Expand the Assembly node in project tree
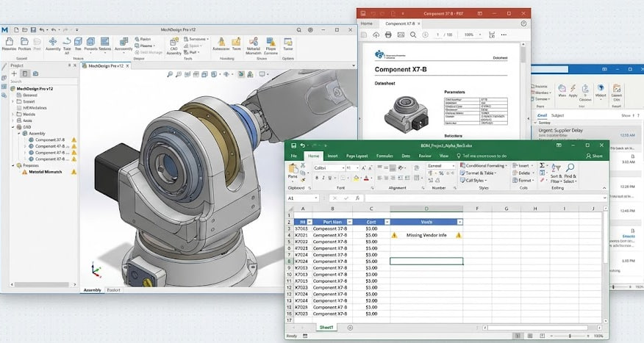This screenshot has width=644, height=343. tap(18, 133)
